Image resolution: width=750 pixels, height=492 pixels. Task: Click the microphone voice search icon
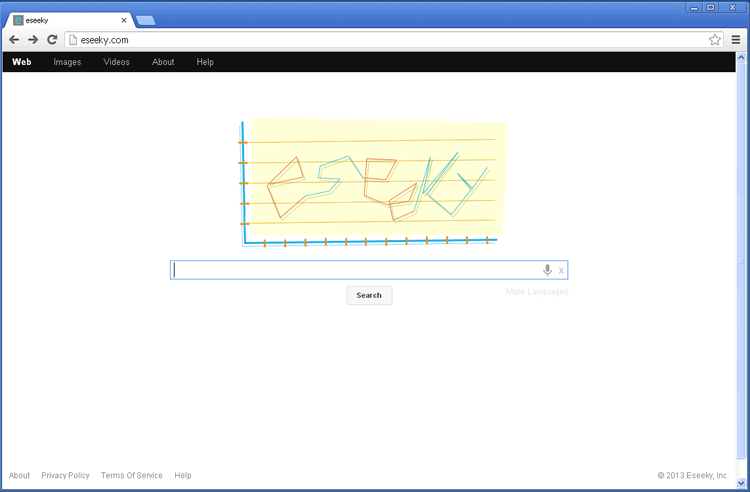pos(547,270)
